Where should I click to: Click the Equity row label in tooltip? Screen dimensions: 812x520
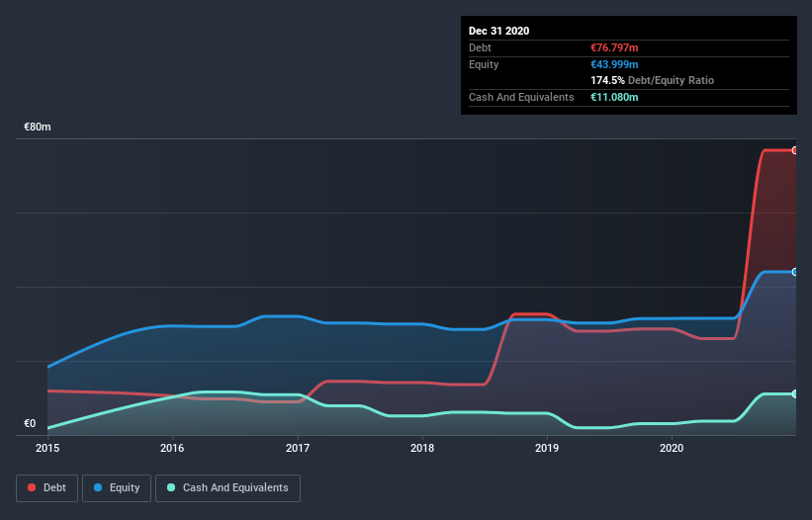point(484,64)
